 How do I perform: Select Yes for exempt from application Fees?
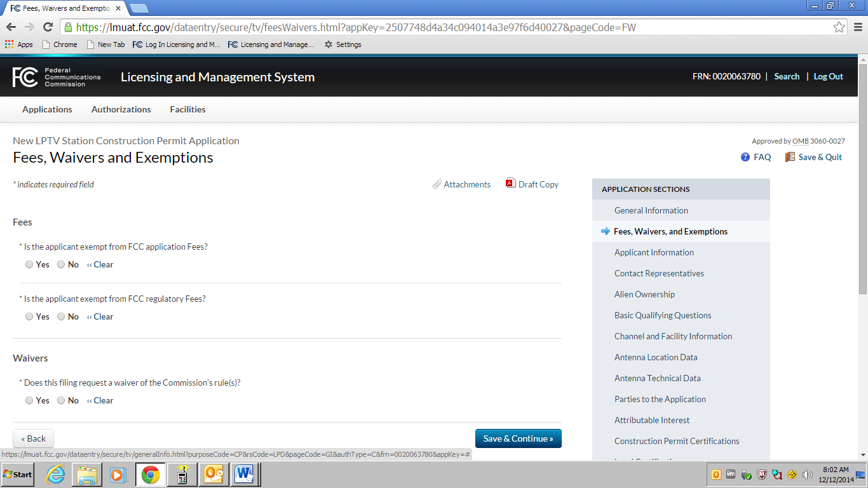[29, 264]
